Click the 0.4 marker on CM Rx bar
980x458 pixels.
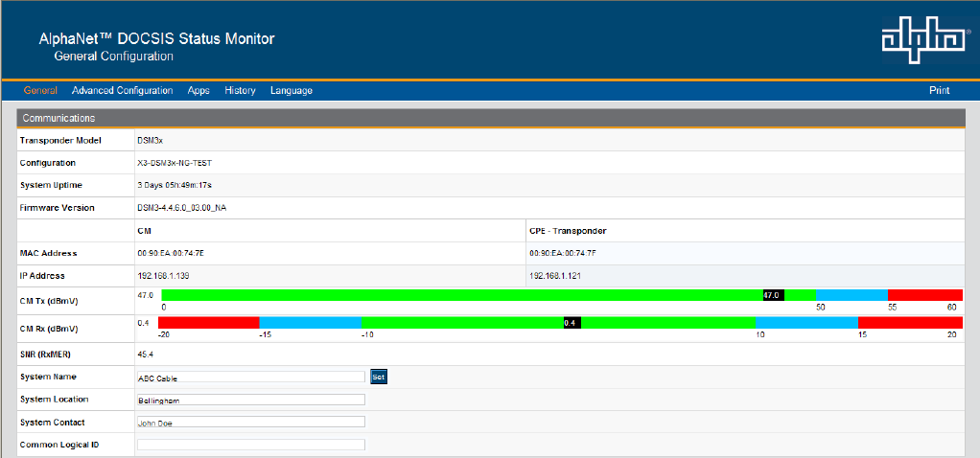pyautogui.click(x=572, y=322)
